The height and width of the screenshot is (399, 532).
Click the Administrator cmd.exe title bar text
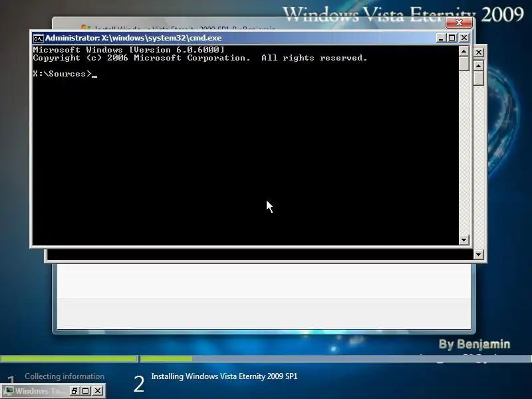tap(134, 38)
